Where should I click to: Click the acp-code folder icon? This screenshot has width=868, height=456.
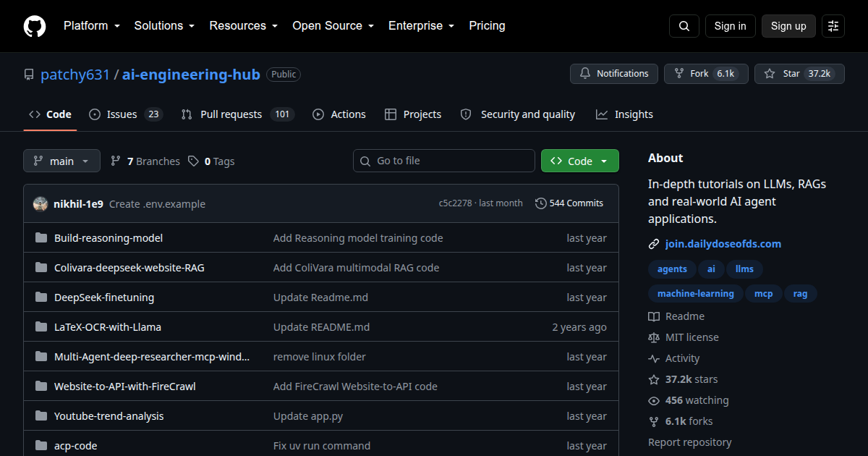(41, 446)
